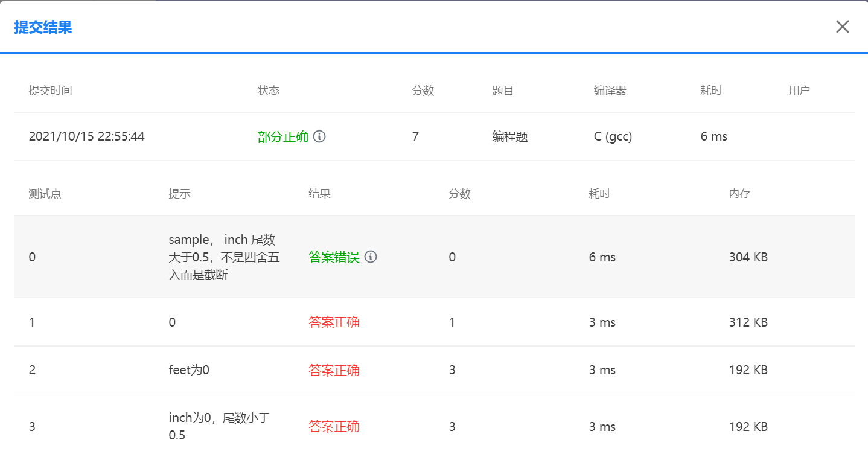Viewport: 868px width, 457px height.
Task: Click the 编程题 problem cell
Action: (510, 136)
